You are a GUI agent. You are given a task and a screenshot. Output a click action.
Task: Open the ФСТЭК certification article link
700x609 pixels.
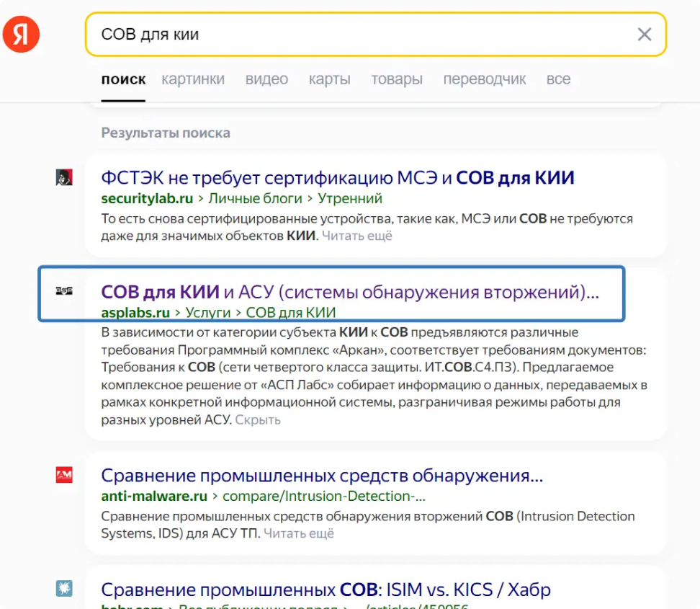[x=338, y=177]
